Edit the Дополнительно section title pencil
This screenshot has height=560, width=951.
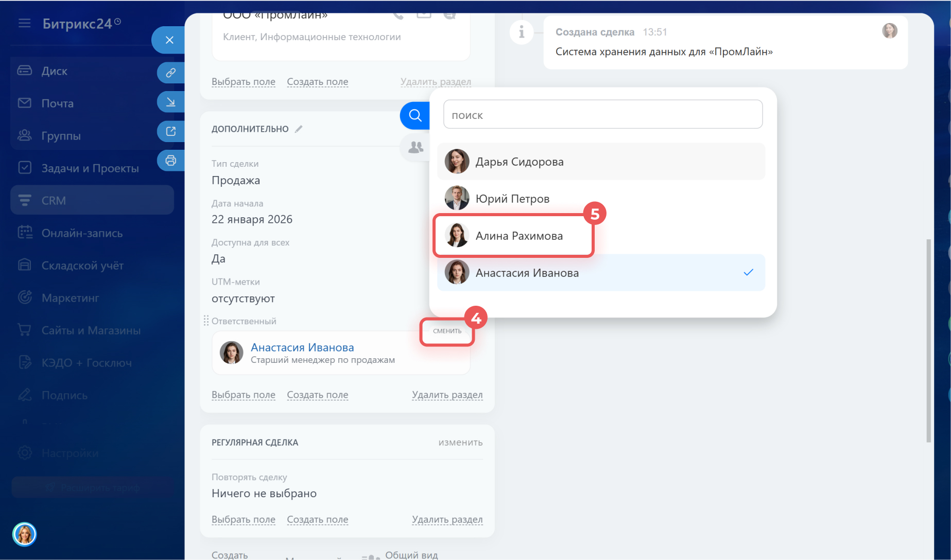point(299,129)
